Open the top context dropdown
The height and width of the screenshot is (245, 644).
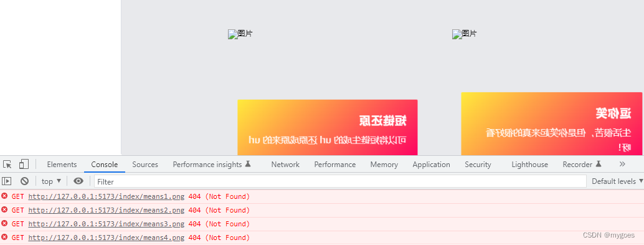[51, 181]
